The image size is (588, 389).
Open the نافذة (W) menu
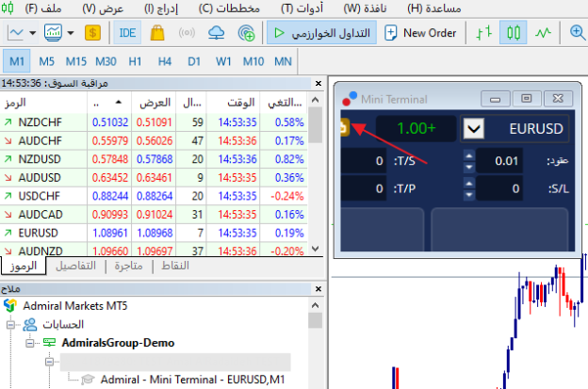(x=366, y=8)
